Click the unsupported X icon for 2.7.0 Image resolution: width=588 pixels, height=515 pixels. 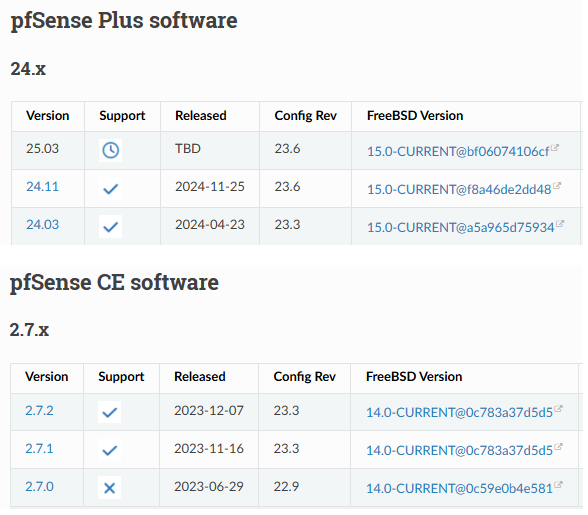[110, 488]
